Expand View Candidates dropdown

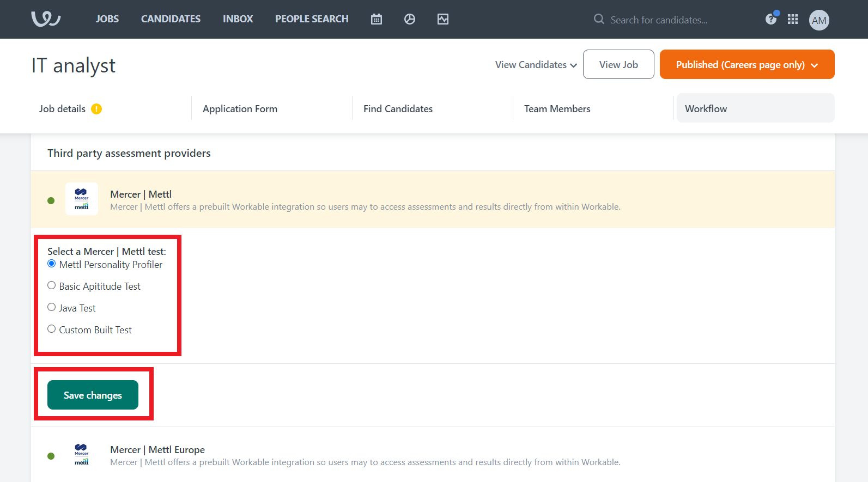(x=536, y=65)
